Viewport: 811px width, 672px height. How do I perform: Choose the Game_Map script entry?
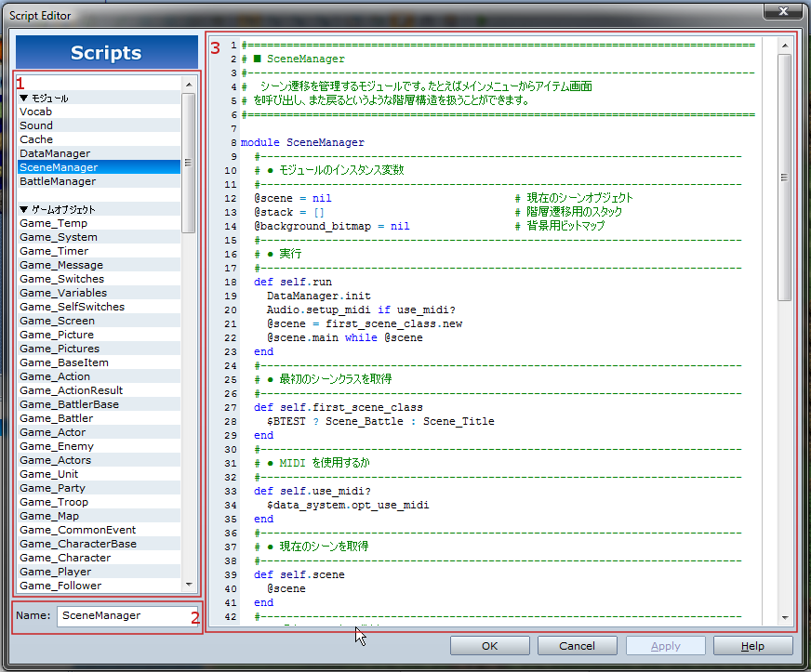(x=49, y=516)
